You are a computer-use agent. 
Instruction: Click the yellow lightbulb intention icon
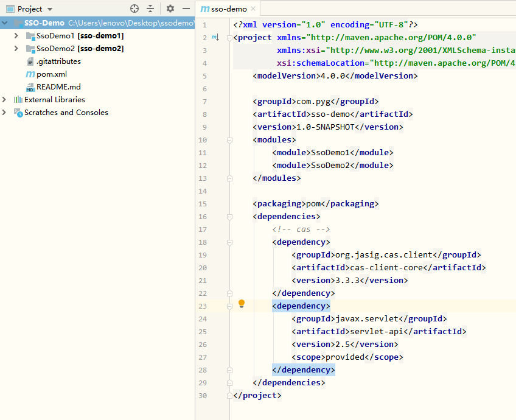242,304
